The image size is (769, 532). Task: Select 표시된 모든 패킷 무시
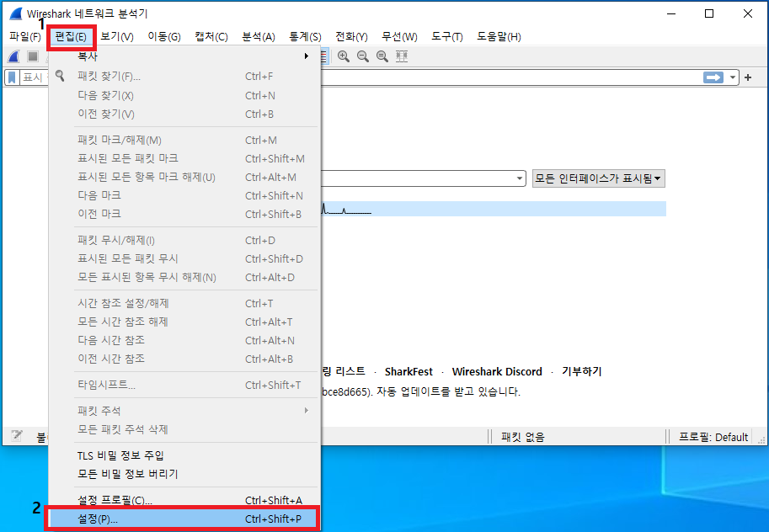[184, 258]
